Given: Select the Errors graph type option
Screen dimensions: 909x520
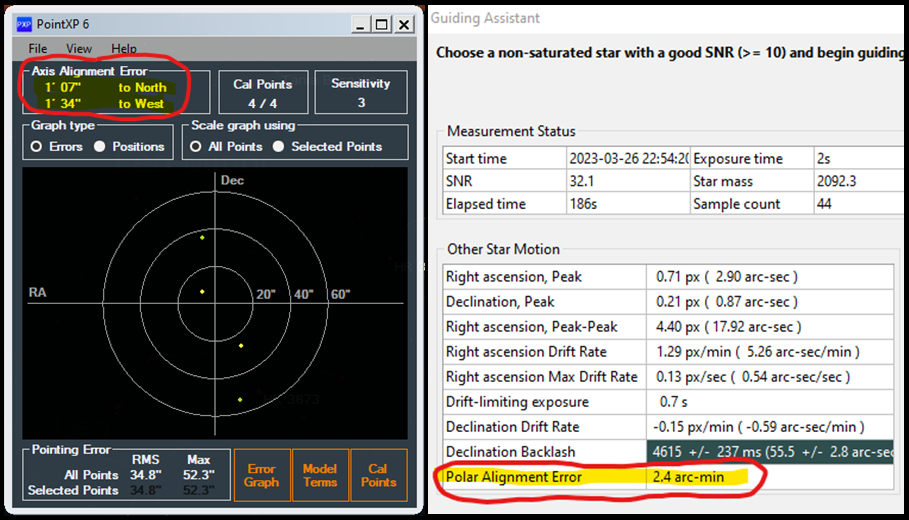Looking at the screenshot, I should point(36,147).
